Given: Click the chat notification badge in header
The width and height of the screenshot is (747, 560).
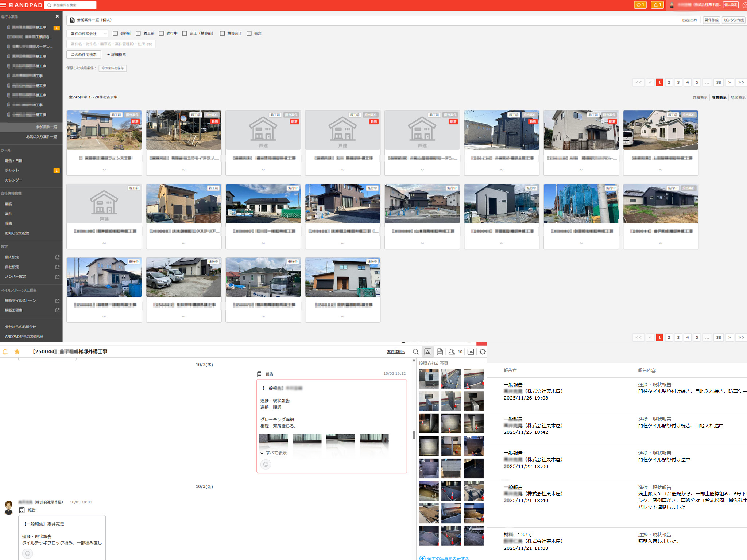Looking at the screenshot, I should point(640,5).
